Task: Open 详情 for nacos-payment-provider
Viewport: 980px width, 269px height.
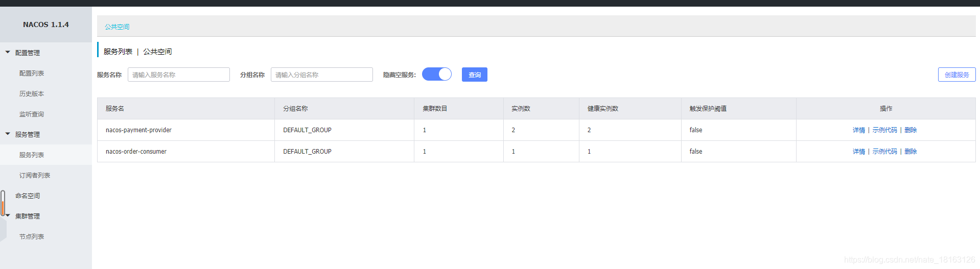Action: pyautogui.click(x=859, y=130)
